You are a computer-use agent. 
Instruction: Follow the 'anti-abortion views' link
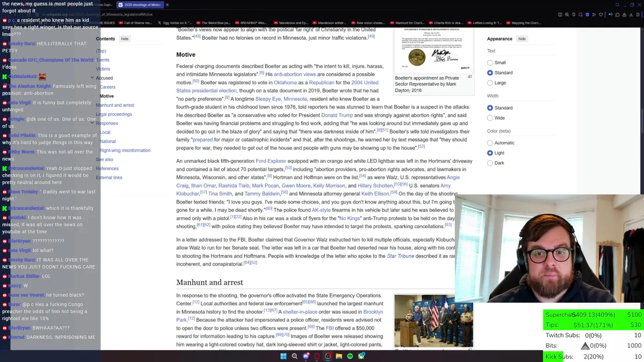click(x=295, y=74)
